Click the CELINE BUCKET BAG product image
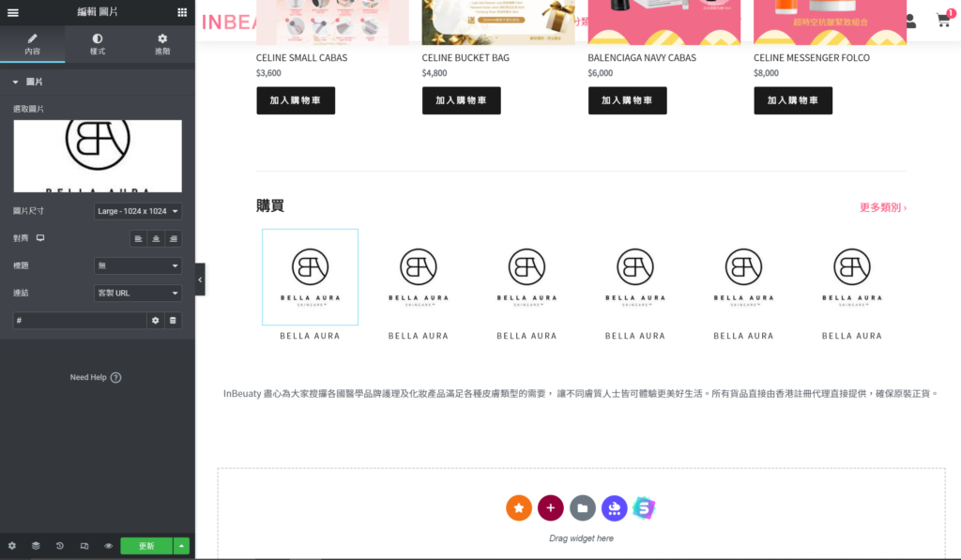The width and height of the screenshot is (961, 560). (498, 23)
